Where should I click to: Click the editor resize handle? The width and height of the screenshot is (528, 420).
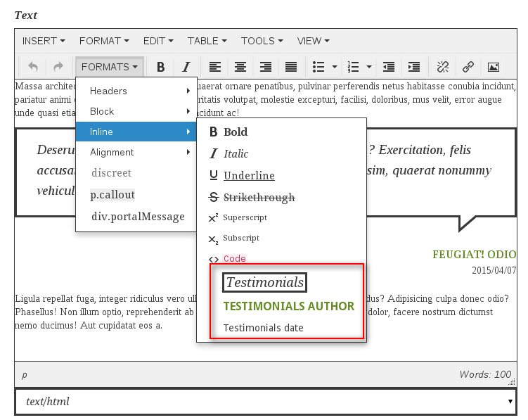pyautogui.click(x=512, y=381)
